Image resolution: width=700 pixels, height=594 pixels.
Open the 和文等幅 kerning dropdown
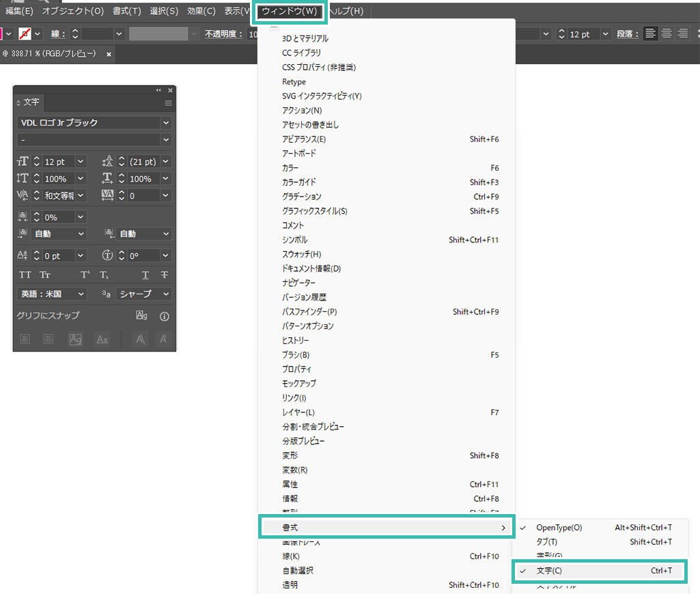[81, 195]
